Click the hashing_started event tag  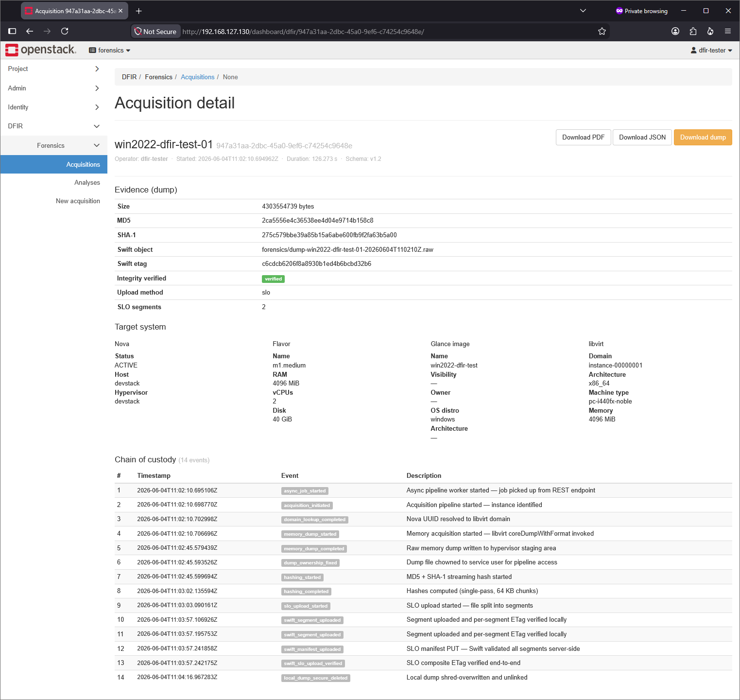pos(302,577)
